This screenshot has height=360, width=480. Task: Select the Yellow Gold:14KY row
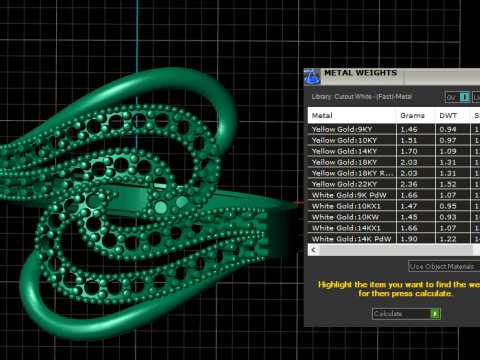pyautogui.click(x=393, y=151)
